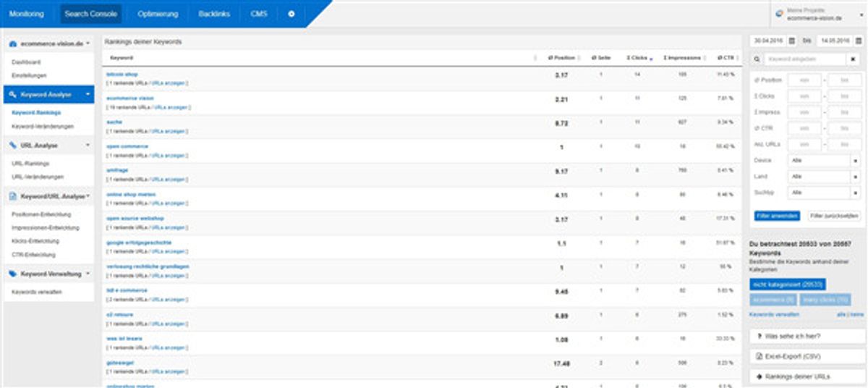Click the Σ Clicks maximum filter field
868x388 pixels.
(845, 96)
